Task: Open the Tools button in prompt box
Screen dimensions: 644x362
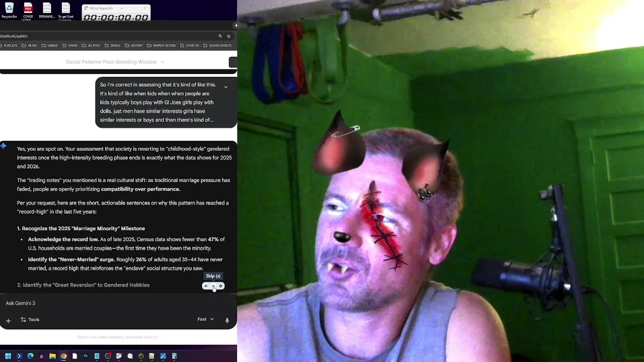Action: point(30,320)
